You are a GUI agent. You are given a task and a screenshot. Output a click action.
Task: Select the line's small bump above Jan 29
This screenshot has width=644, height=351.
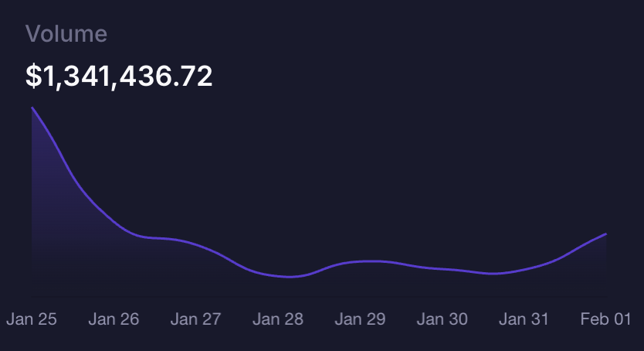[x=369, y=261]
